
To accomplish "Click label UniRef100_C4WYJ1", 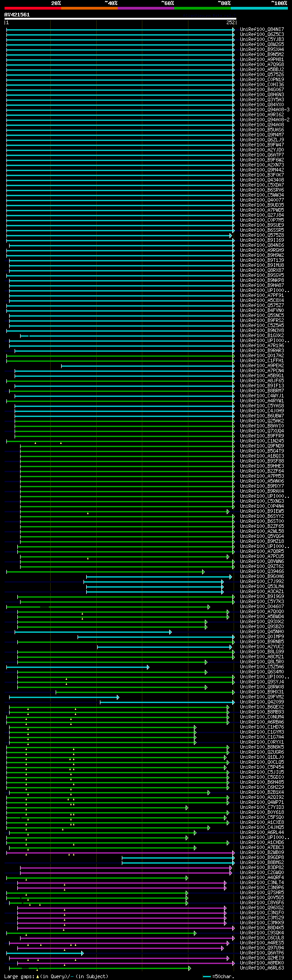I will tap(262, 396).
